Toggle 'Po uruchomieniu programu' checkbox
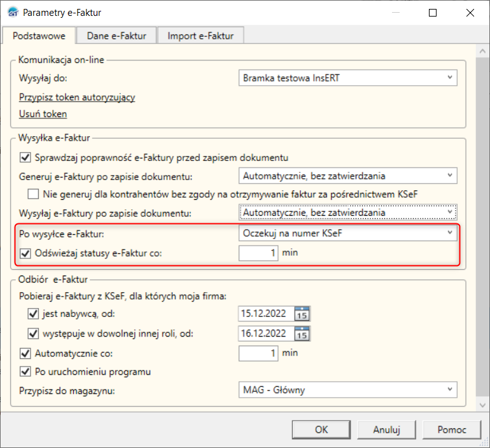The height and width of the screenshot is (448, 490). 26,372
